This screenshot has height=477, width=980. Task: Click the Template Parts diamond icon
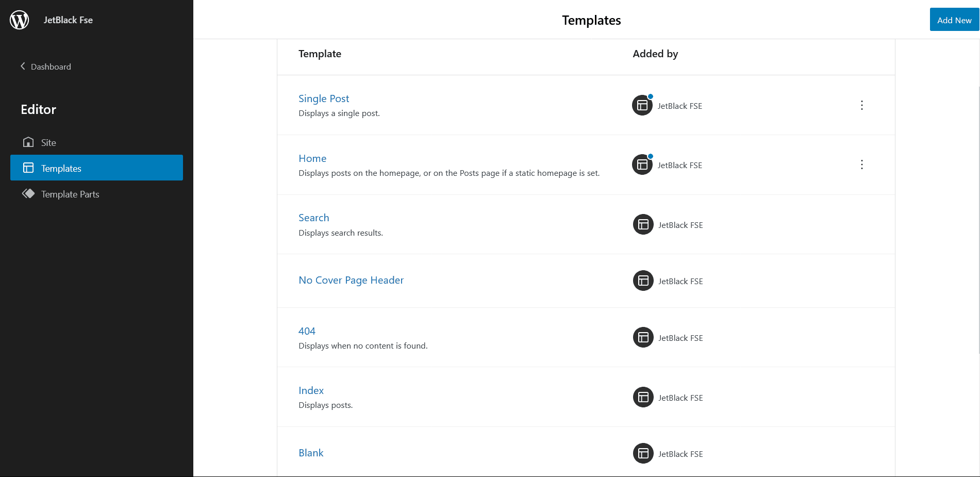click(x=28, y=193)
